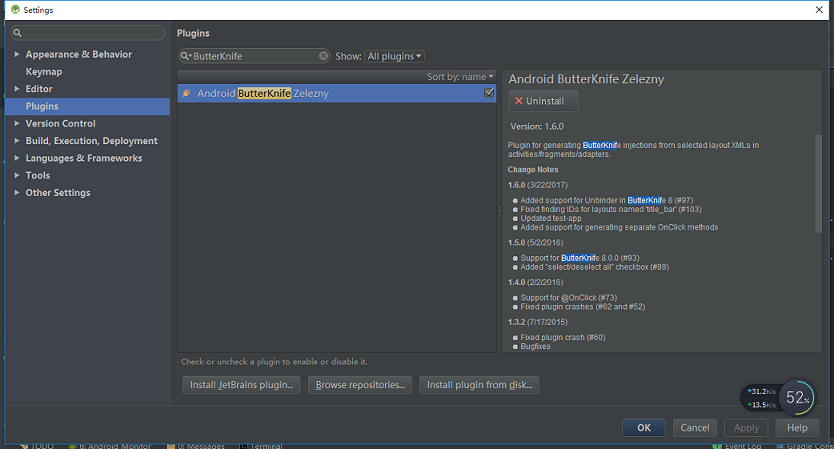834x449 pixels.
Task: Confirm with the OK button
Action: [x=644, y=428]
